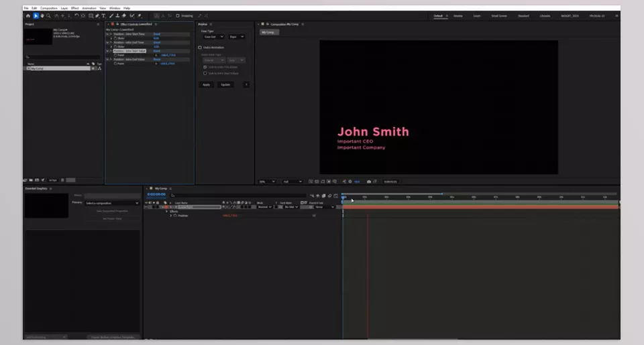Select the Puppet Pin tool
The image size is (644, 345).
pos(140,16)
